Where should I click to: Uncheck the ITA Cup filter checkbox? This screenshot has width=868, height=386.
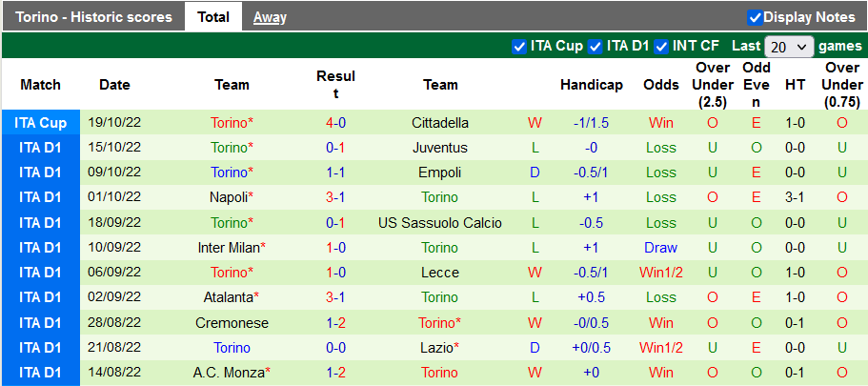(519, 46)
